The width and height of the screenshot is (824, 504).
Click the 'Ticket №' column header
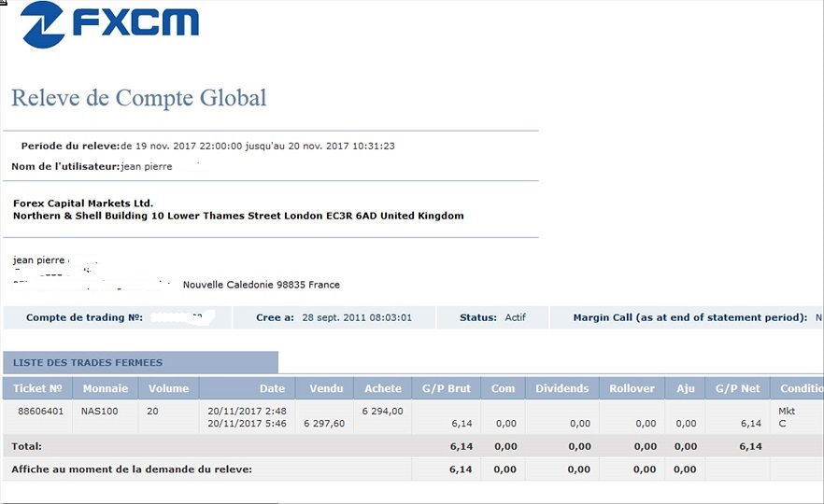point(37,388)
